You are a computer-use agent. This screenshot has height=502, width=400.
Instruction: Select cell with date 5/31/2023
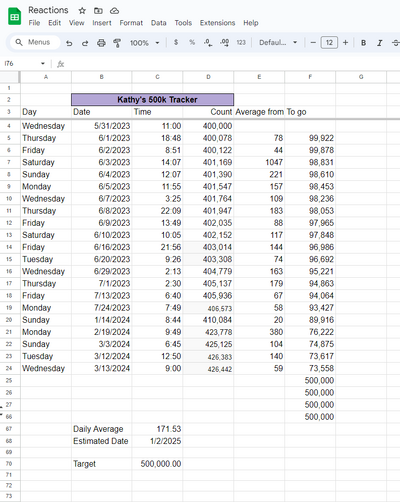[x=102, y=126]
